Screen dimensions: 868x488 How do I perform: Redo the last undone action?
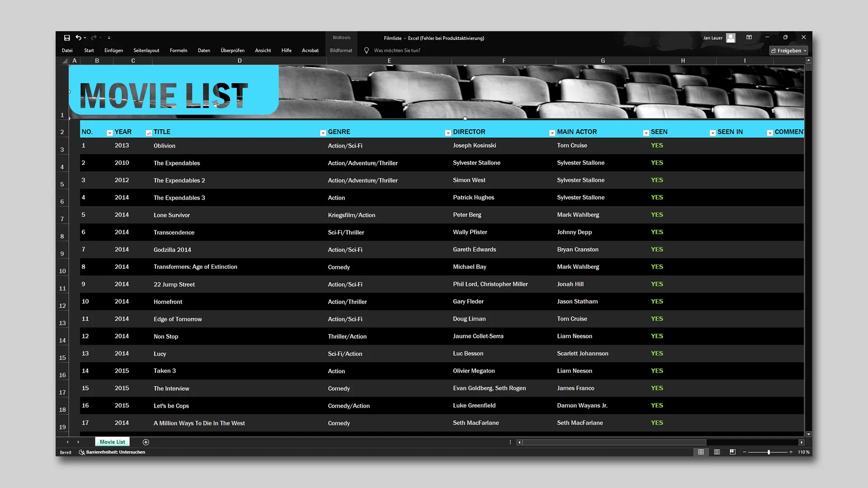pos(94,38)
